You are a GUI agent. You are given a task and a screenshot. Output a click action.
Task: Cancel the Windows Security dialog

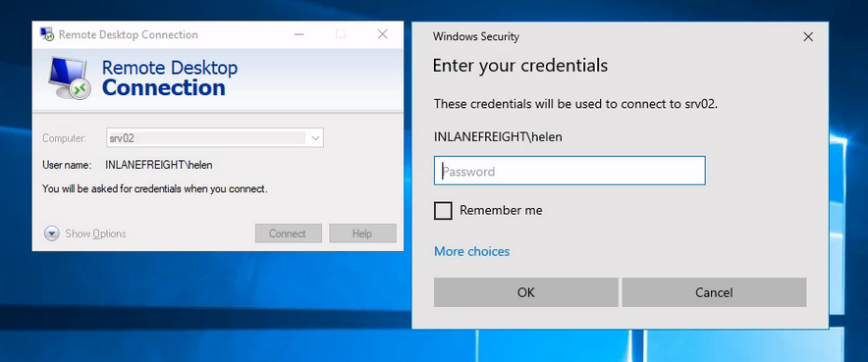[x=714, y=292]
